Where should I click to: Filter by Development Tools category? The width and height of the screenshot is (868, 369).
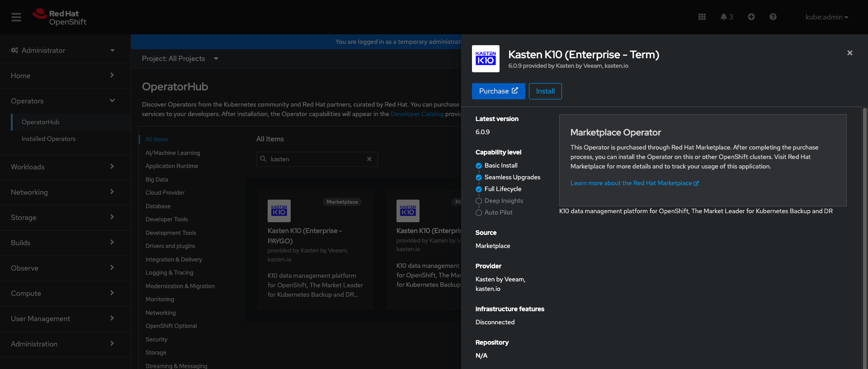pyautogui.click(x=171, y=233)
